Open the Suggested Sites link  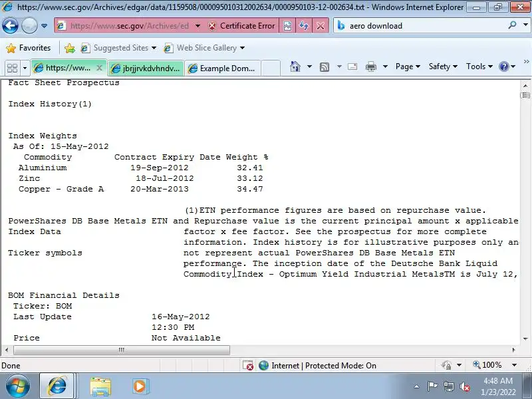[118, 48]
